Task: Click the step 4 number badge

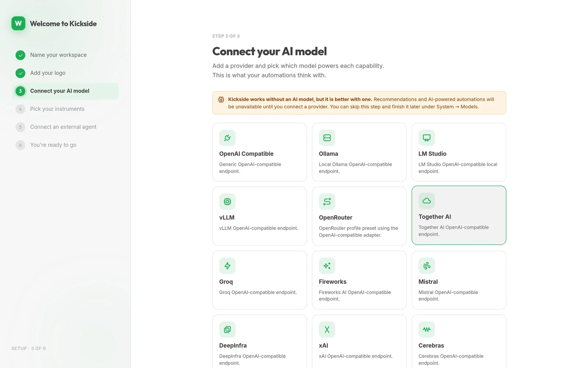Action: [x=21, y=109]
